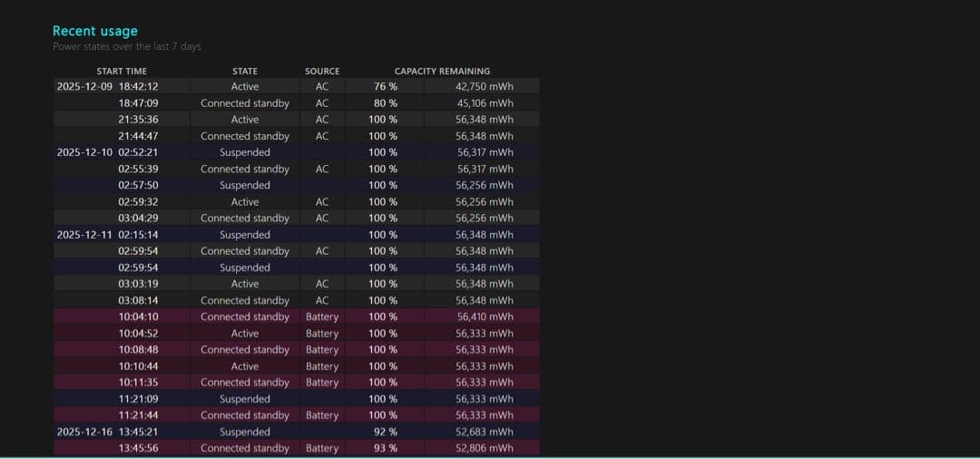Click the 76 % capacity value
Image resolution: width=980 pixels, height=459 pixels.
(384, 87)
